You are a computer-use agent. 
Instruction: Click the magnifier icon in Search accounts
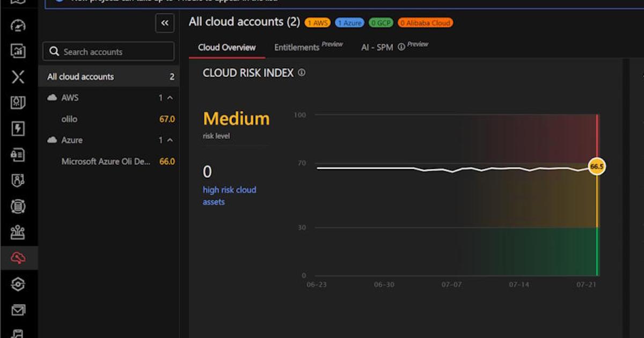click(54, 52)
